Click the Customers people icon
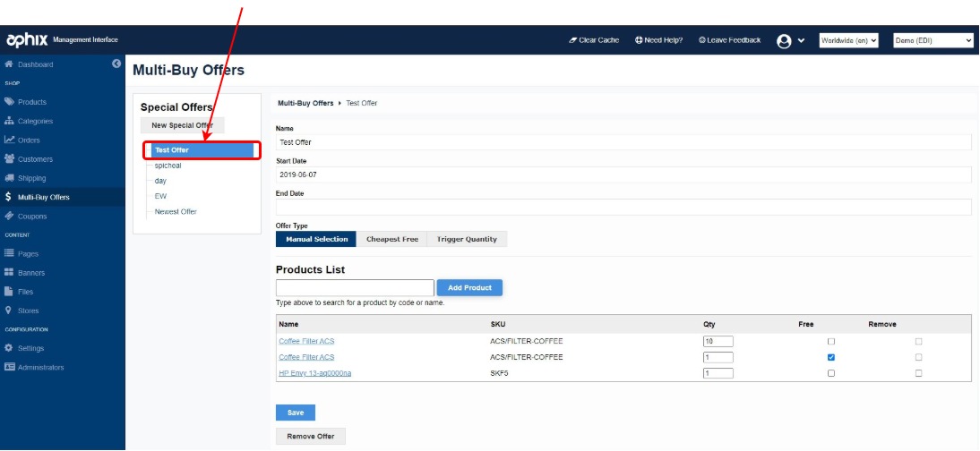This screenshot has width=980, height=451. 9,159
